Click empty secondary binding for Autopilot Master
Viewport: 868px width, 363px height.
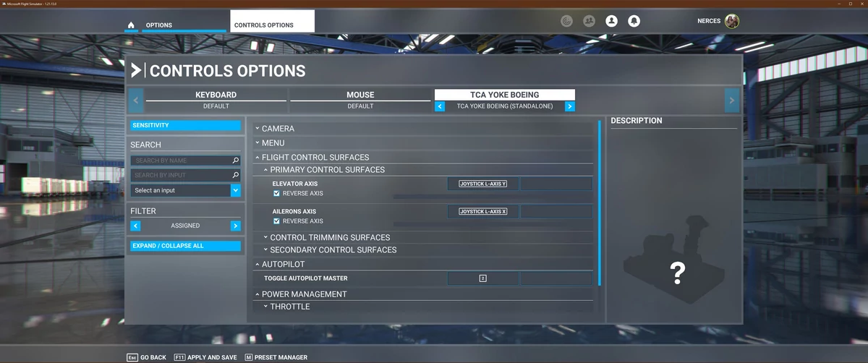coord(556,278)
